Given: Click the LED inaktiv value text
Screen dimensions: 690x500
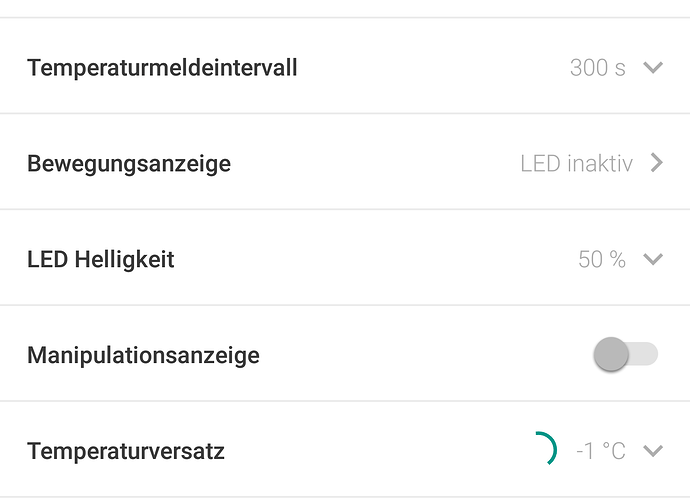Looking at the screenshot, I should click(x=576, y=163).
